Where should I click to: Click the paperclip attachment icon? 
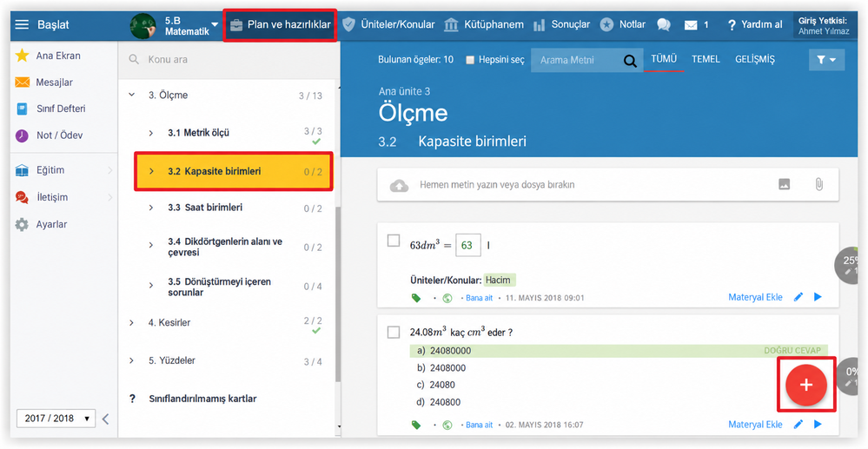click(x=818, y=184)
